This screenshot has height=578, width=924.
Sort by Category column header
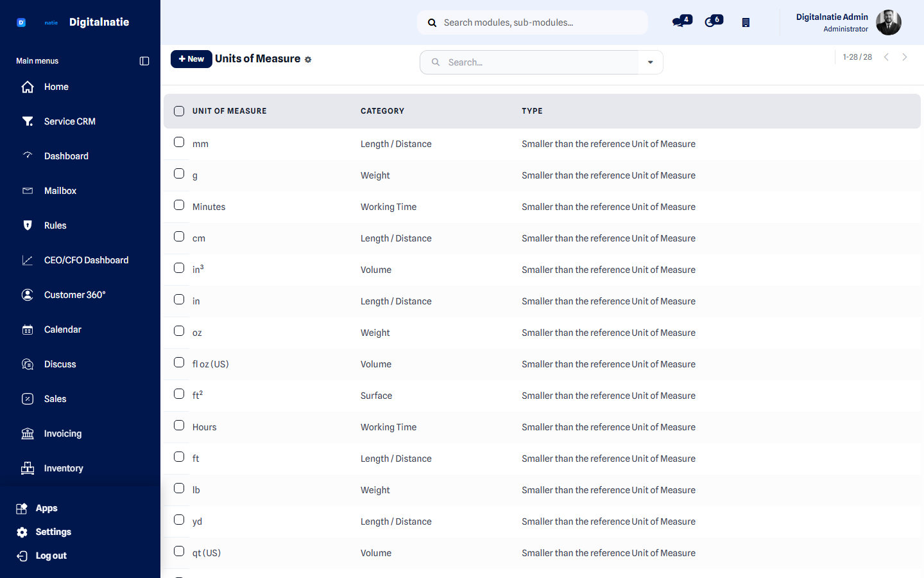(382, 111)
